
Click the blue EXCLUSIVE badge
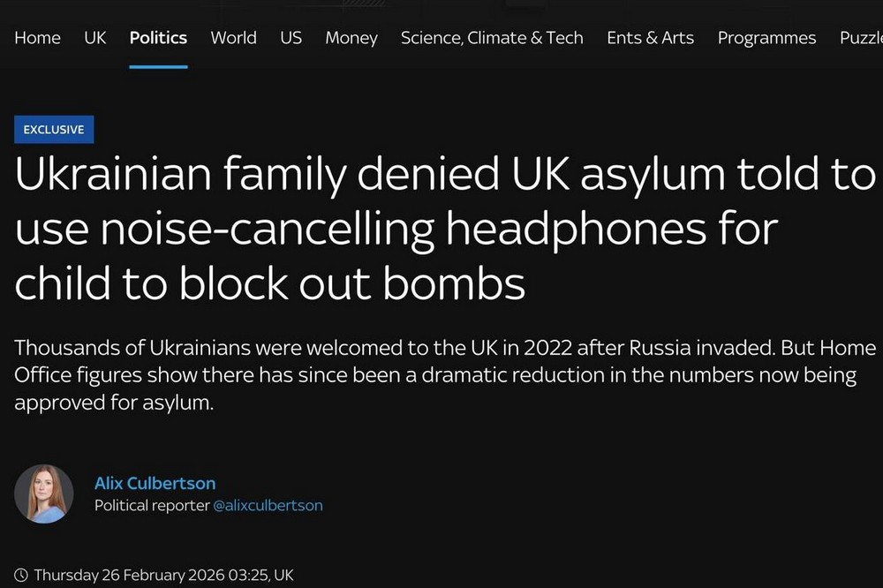click(54, 130)
